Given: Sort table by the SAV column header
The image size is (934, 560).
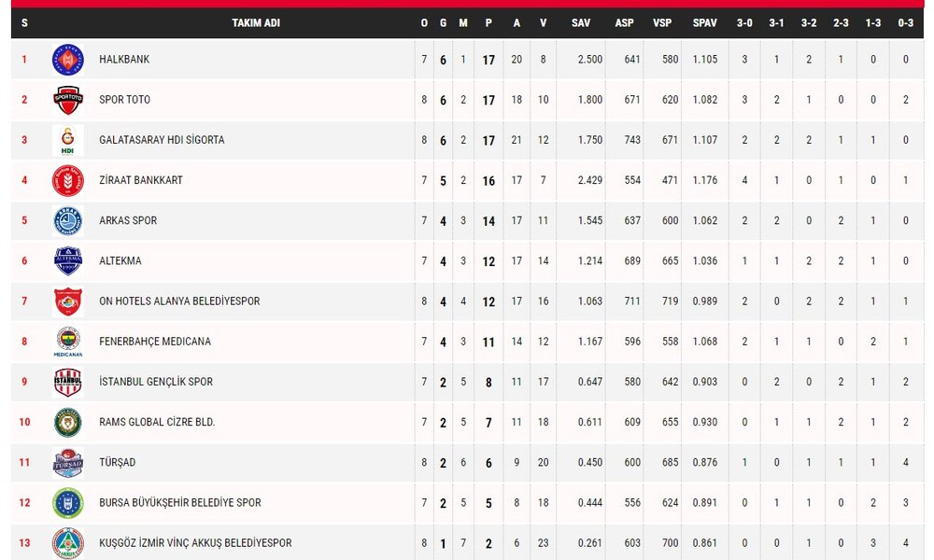Looking at the screenshot, I should 581,23.
